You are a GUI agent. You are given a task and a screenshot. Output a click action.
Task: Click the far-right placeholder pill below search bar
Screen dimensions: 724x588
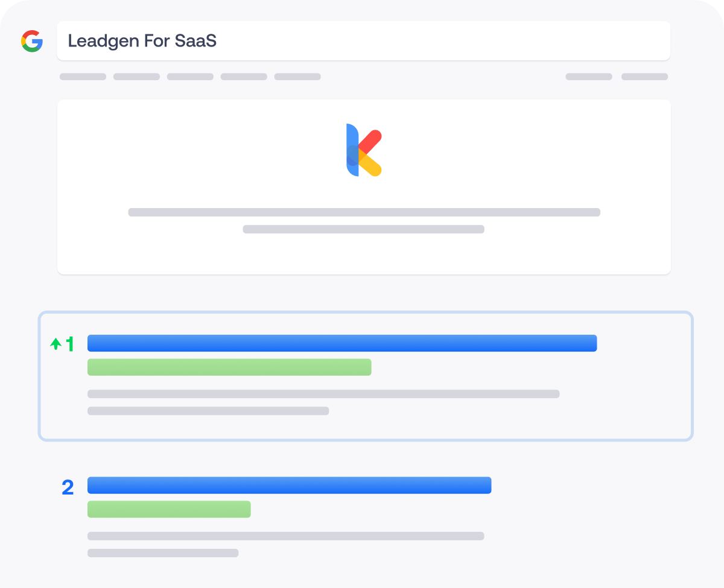[x=644, y=77]
